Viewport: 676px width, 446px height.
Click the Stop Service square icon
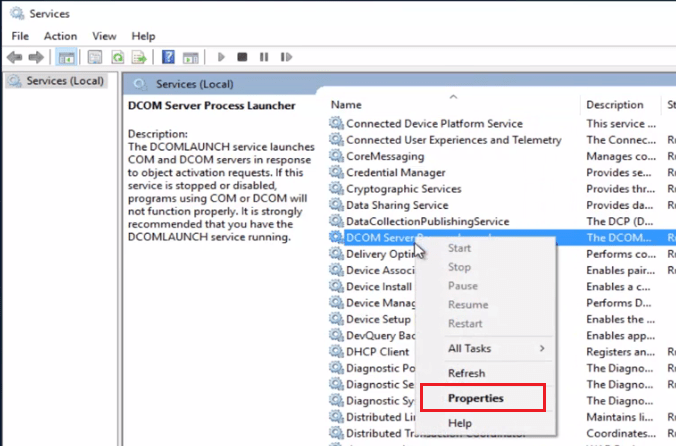(242, 57)
